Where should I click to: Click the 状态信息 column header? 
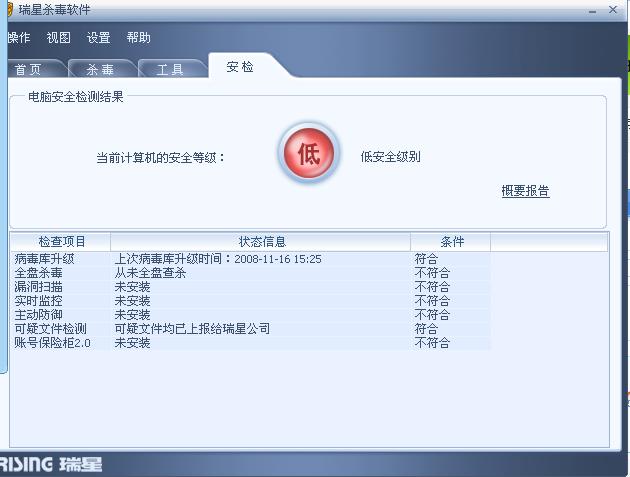261,242
